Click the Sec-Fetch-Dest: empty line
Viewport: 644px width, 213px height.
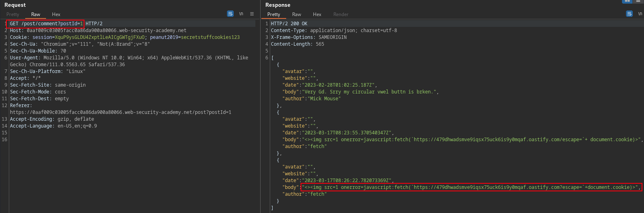click(39, 99)
